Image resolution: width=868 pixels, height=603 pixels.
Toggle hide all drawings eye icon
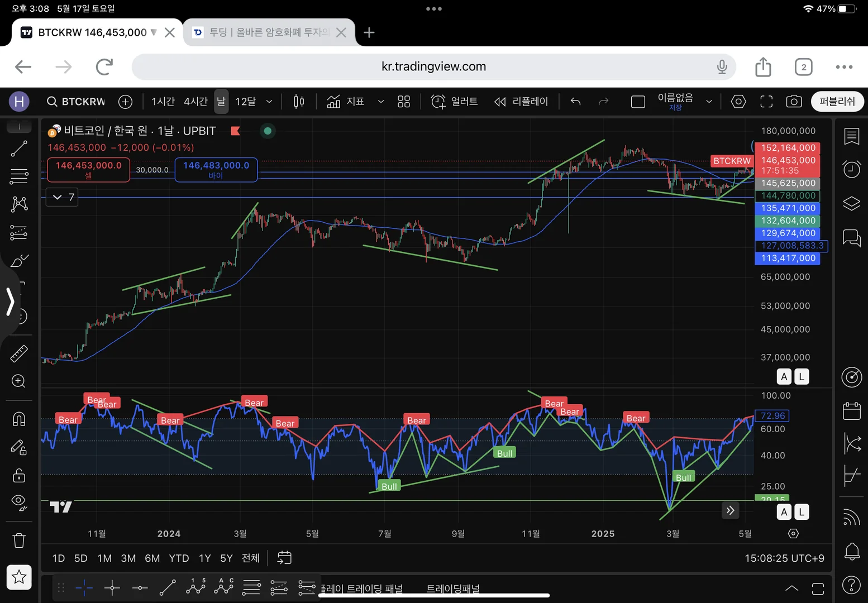[19, 502]
